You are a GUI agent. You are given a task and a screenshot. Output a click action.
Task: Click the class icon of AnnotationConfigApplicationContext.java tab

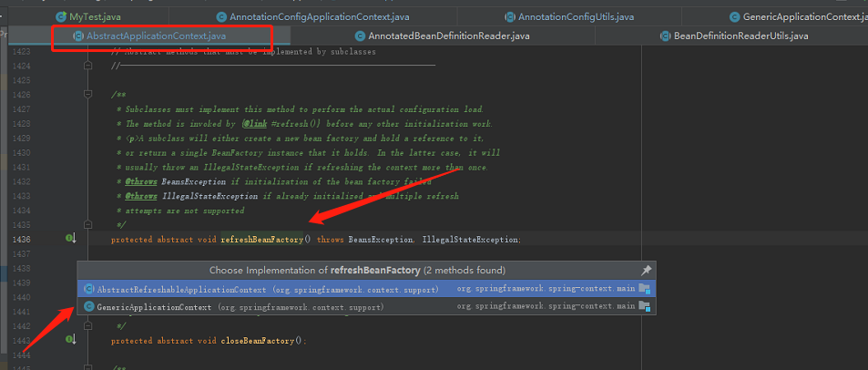221,16
